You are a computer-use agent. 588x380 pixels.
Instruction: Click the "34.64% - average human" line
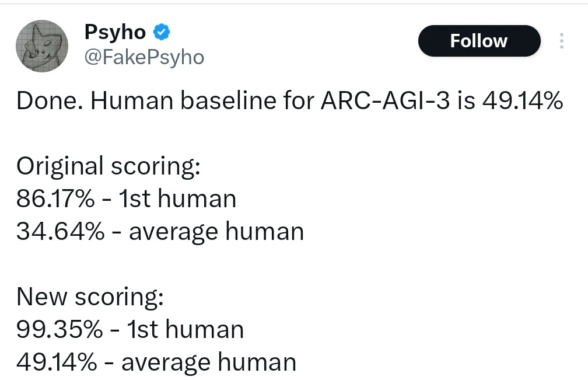(x=160, y=232)
